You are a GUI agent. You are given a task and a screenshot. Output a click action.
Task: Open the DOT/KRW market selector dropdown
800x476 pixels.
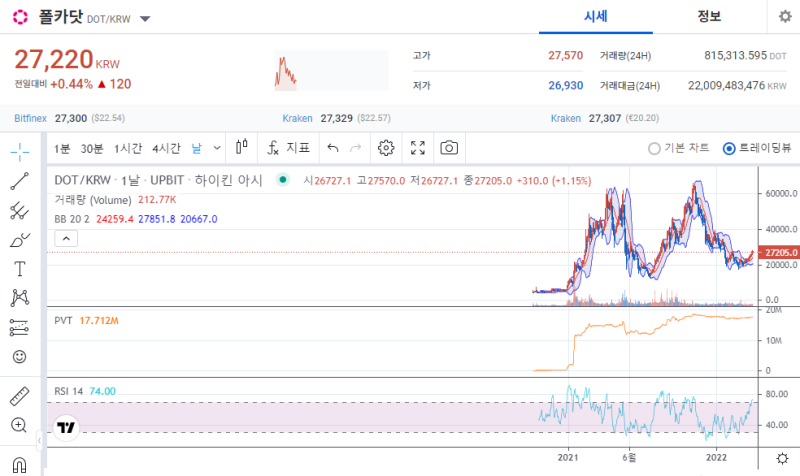[145, 19]
